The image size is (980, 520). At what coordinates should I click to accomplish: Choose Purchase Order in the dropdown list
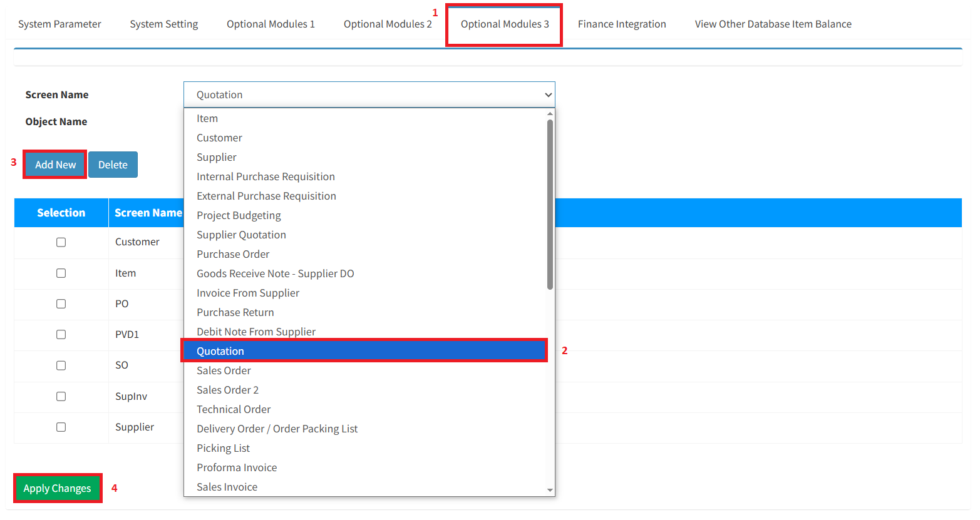pos(233,254)
